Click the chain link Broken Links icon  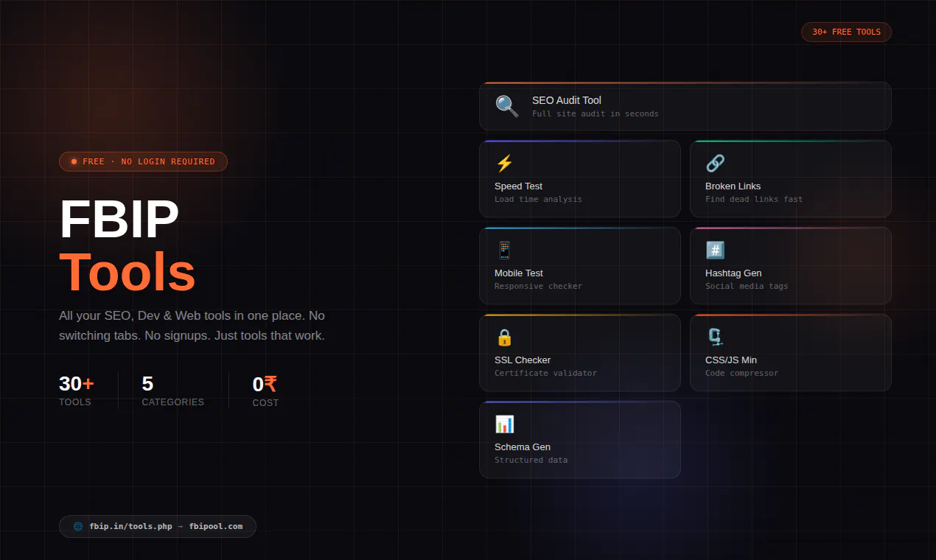tap(715, 163)
